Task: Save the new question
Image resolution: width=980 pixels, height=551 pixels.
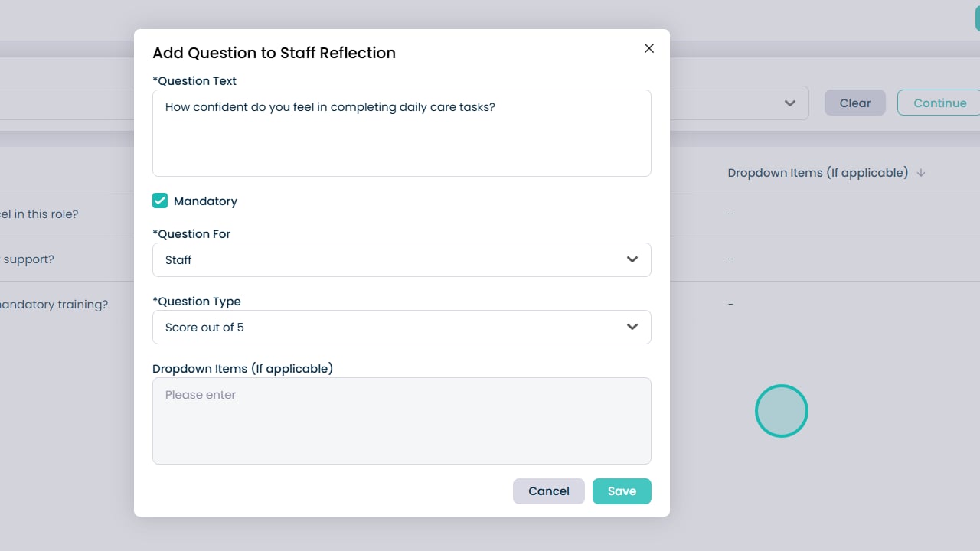Action: (x=622, y=491)
